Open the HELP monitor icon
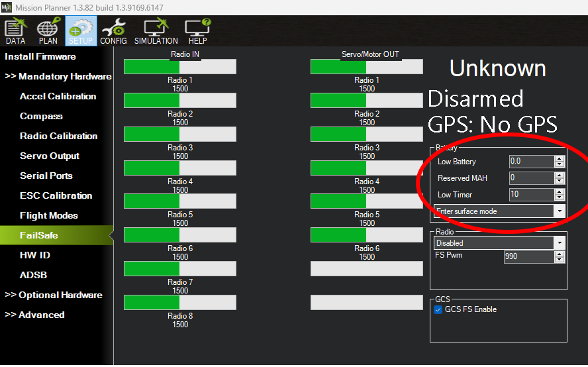The height and width of the screenshot is (367, 588). point(197,30)
